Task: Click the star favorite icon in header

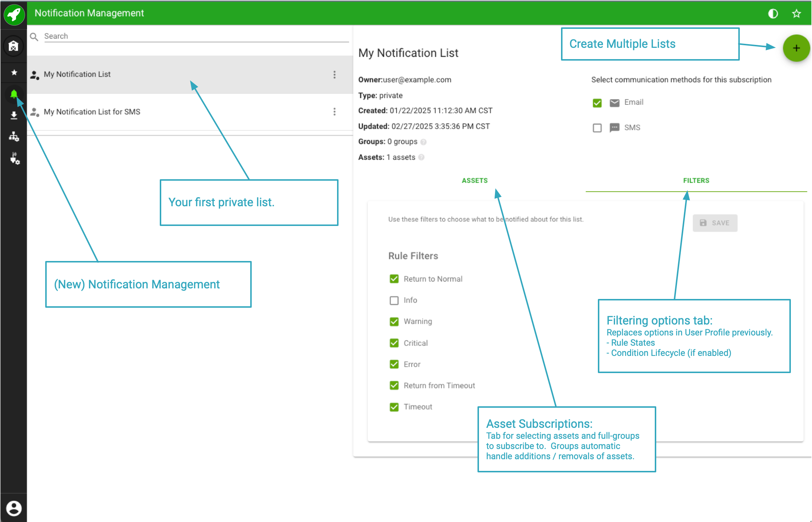Action: [x=796, y=14]
